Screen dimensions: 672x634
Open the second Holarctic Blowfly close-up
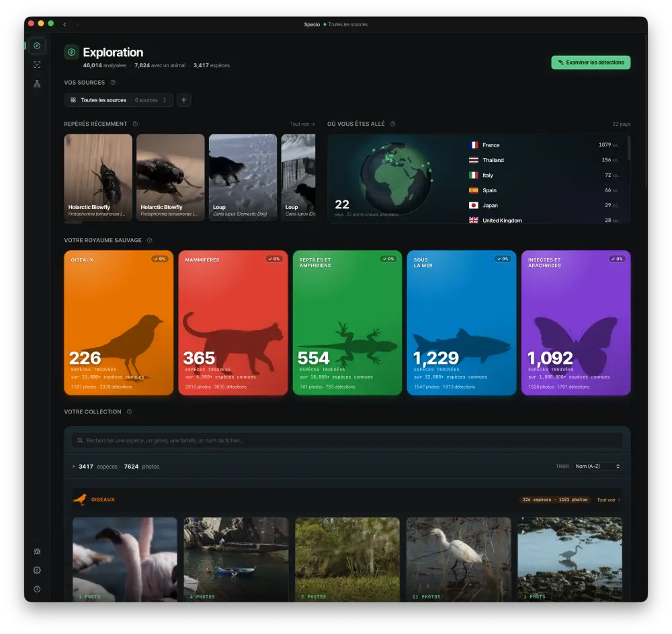tap(171, 177)
